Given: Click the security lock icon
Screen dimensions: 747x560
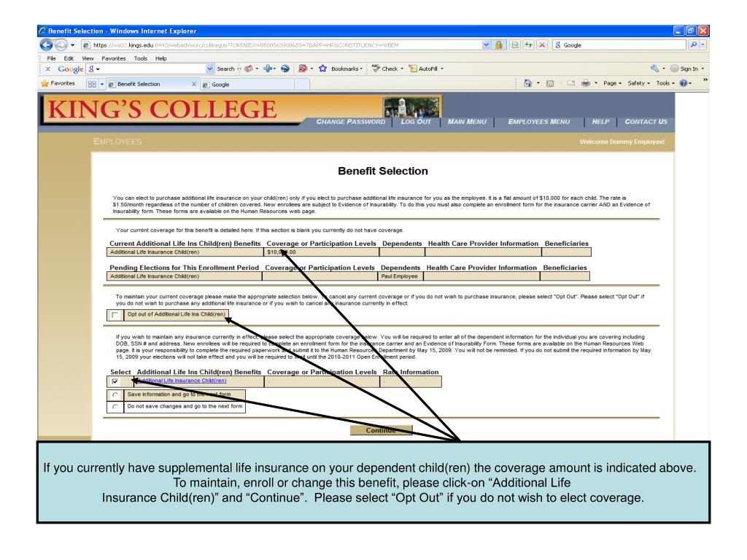Looking at the screenshot, I should point(499,45).
